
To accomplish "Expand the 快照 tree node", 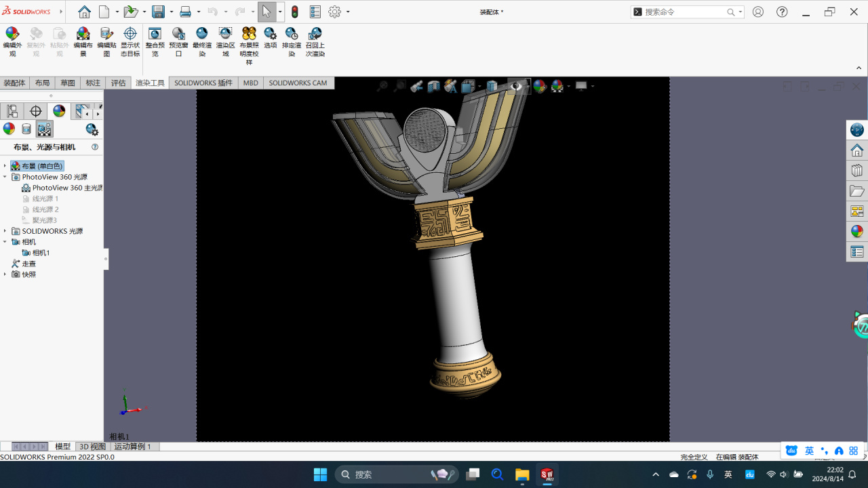I will pyautogui.click(x=5, y=274).
